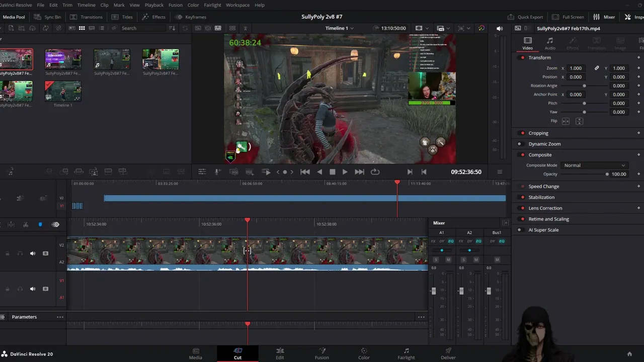
Task: Open the Media Pool panel
Action: [x=14, y=17]
